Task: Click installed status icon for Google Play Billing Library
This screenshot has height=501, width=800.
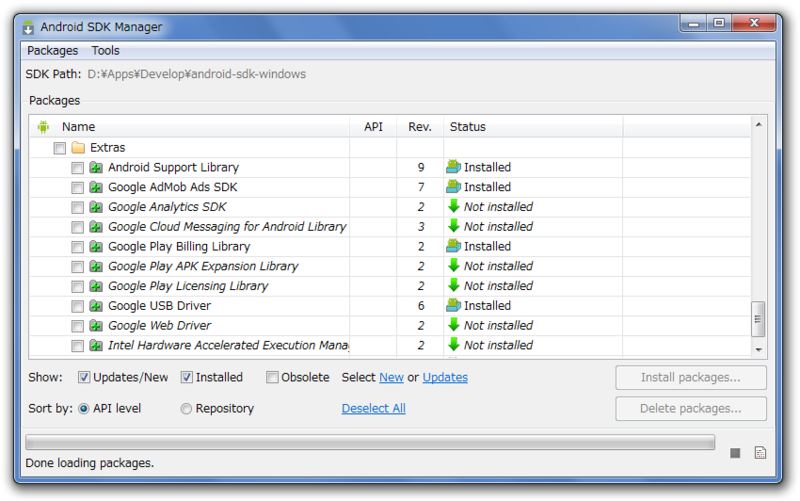Action: point(453,246)
